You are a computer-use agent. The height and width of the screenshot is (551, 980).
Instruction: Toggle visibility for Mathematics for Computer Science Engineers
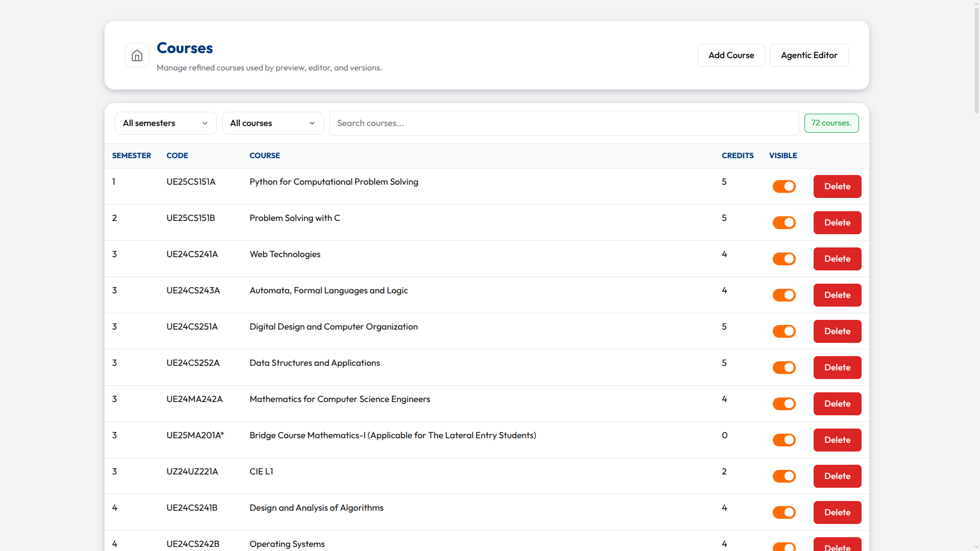pos(784,404)
